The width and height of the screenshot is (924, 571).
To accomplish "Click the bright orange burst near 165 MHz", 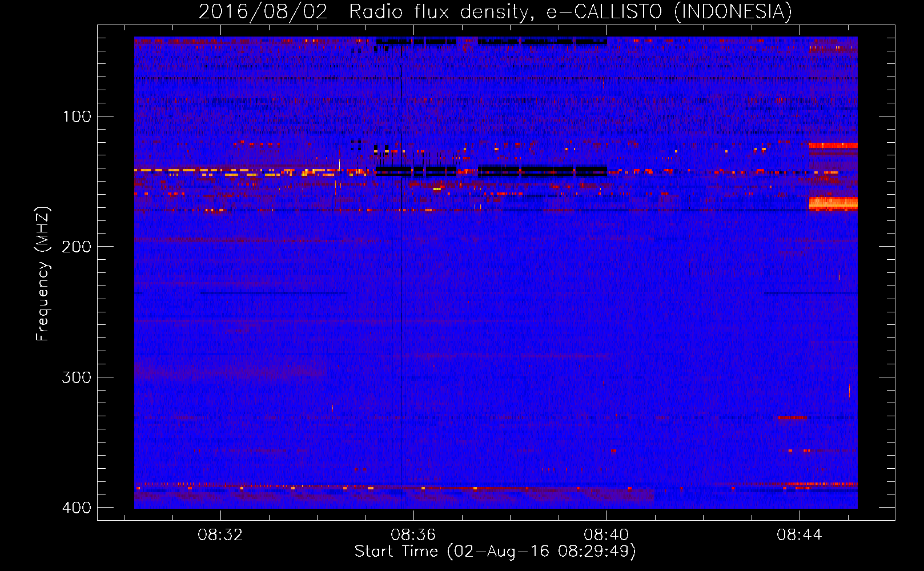I will pos(833,203).
